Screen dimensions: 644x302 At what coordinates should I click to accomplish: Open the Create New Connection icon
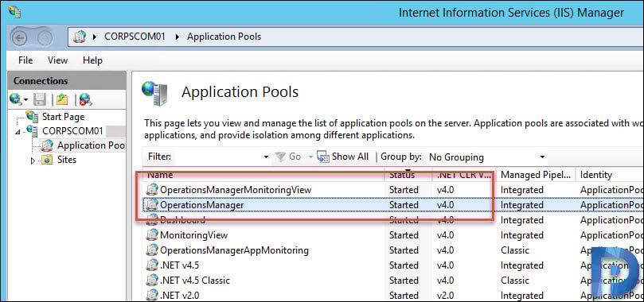coord(16,99)
